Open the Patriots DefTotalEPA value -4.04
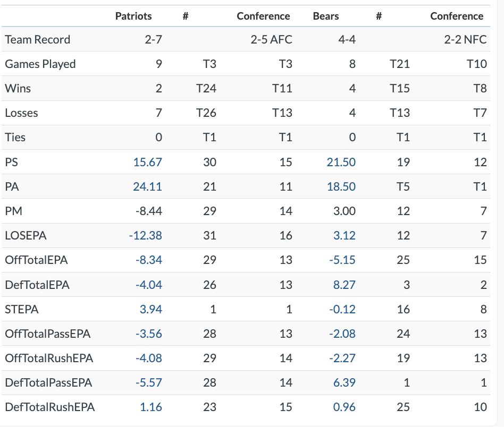The image size is (504, 427). [x=148, y=285]
